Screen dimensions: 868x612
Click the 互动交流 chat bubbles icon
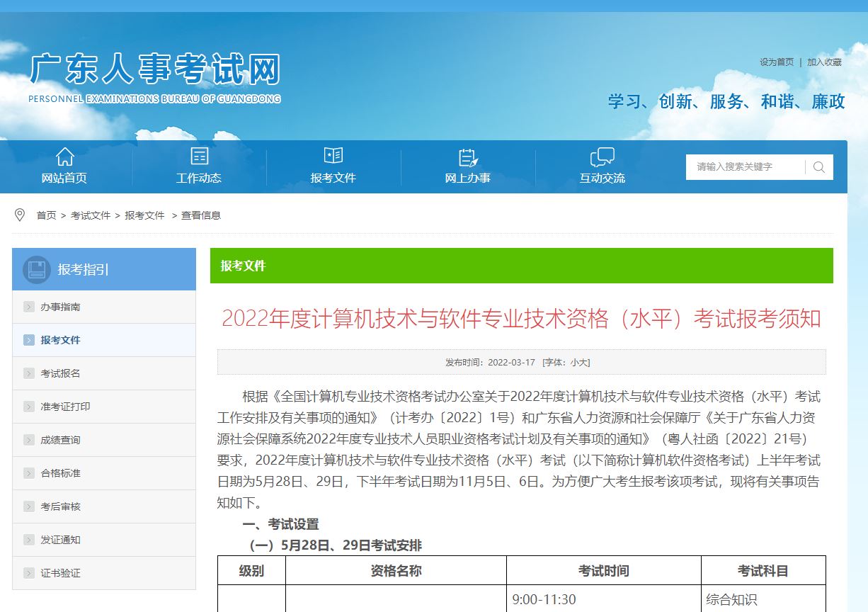pos(602,157)
